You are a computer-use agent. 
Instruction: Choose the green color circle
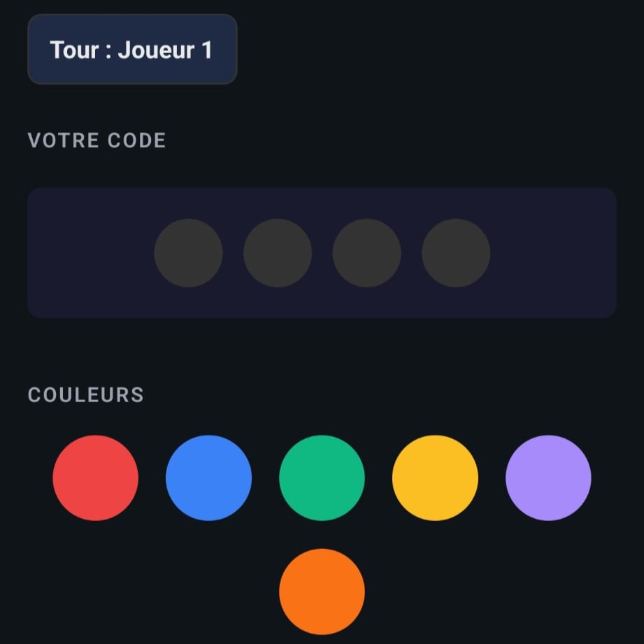322,478
